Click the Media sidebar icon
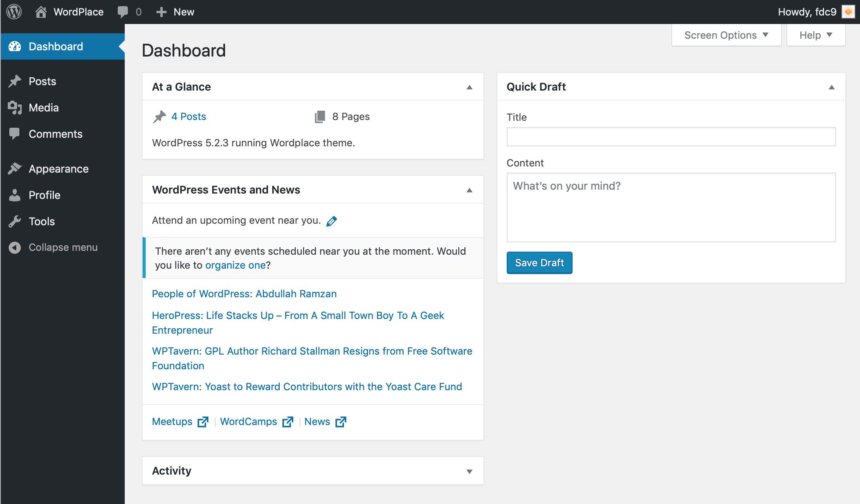This screenshot has height=504, width=860. click(16, 107)
